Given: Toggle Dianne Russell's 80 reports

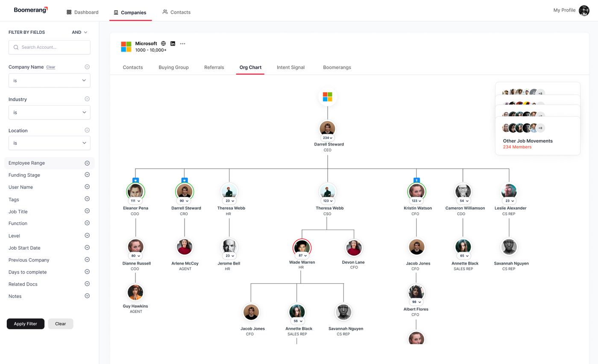Looking at the screenshot, I should click(135, 256).
